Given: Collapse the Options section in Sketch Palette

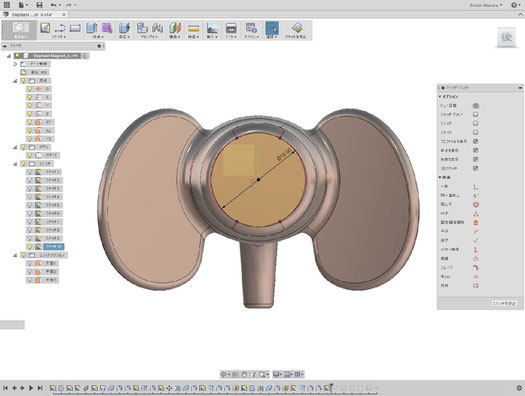Looking at the screenshot, I should coord(440,96).
